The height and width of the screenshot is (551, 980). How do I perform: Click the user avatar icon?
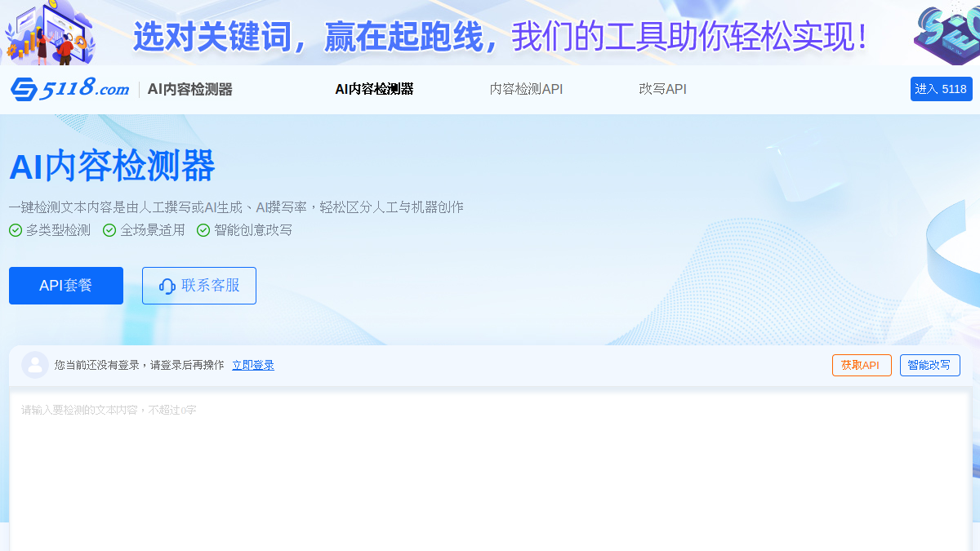[x=35, y=365]
